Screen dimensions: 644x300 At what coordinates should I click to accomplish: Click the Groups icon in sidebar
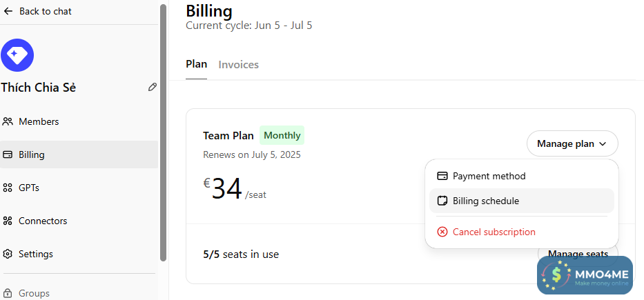8,293
